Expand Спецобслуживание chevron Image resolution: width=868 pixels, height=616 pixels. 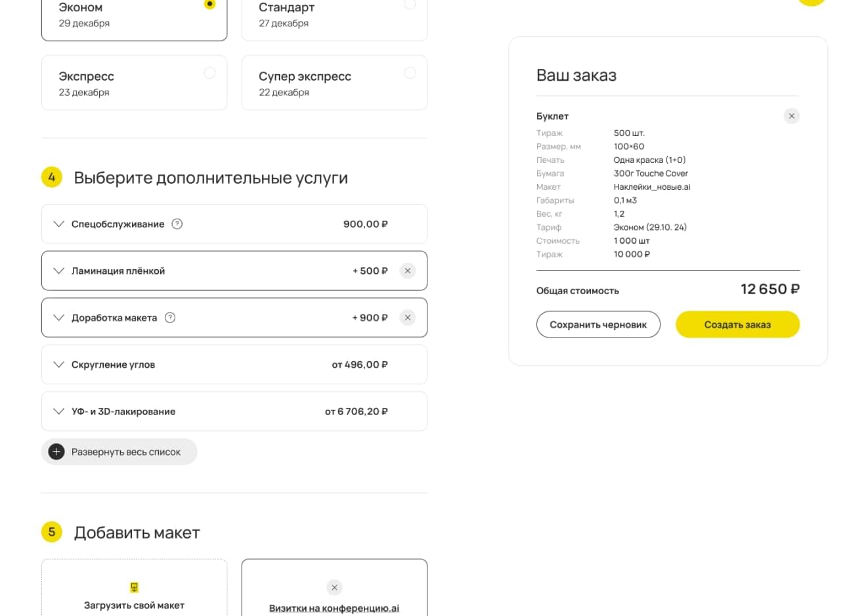[58, 224]
